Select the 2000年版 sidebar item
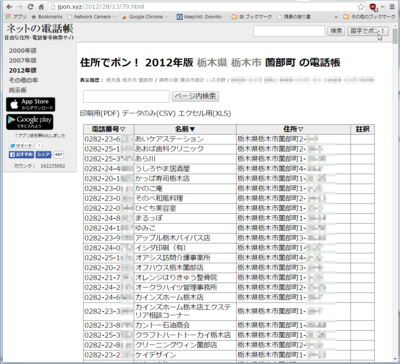 (23, 51)
